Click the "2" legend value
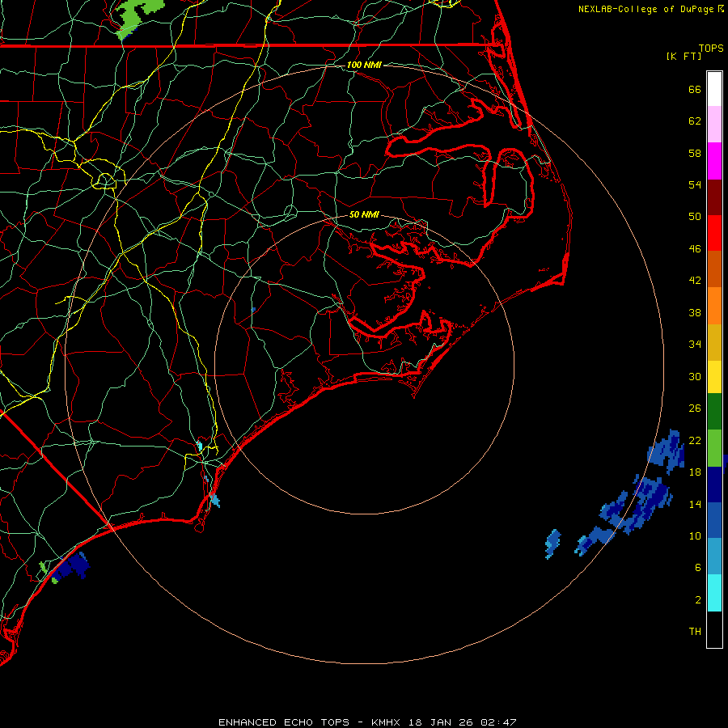This screenshot has width=728, height=728. [x=698, y=600]
